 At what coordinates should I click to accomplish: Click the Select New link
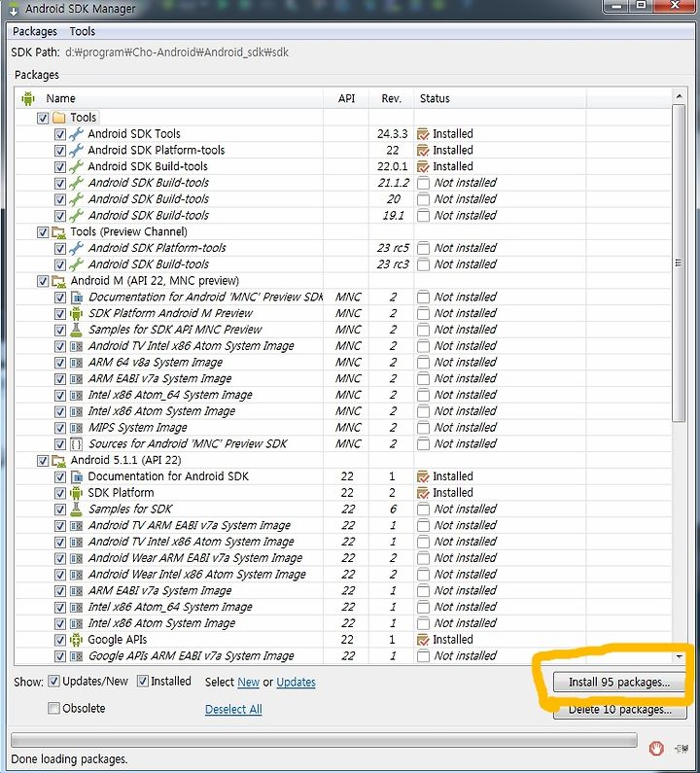tap(249, 683)
